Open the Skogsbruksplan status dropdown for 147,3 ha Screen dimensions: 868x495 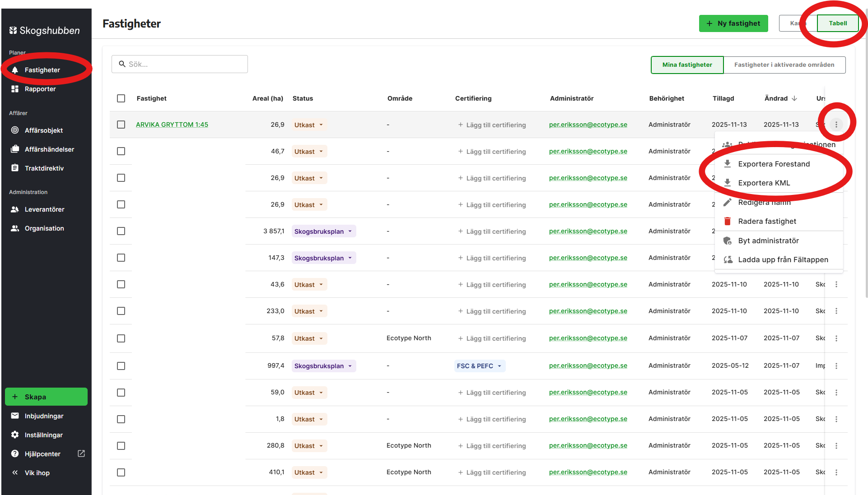click(x=323, y=258)
